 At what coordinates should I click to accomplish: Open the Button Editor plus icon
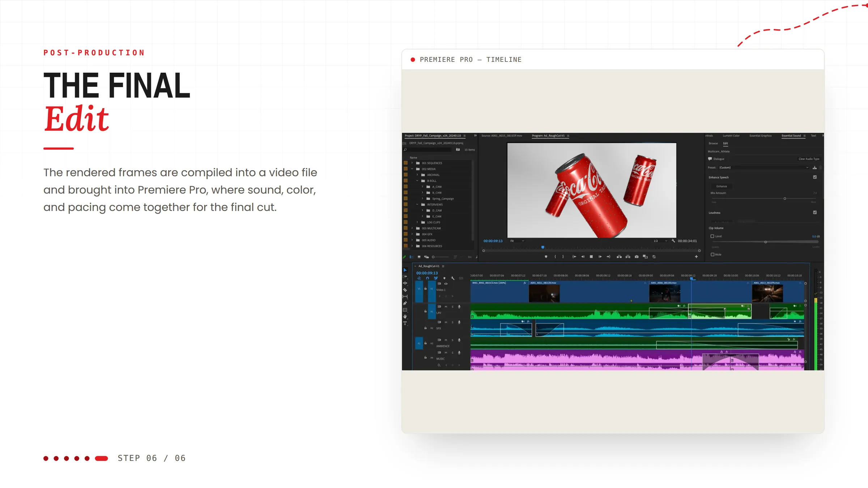[x=696, y=257]
